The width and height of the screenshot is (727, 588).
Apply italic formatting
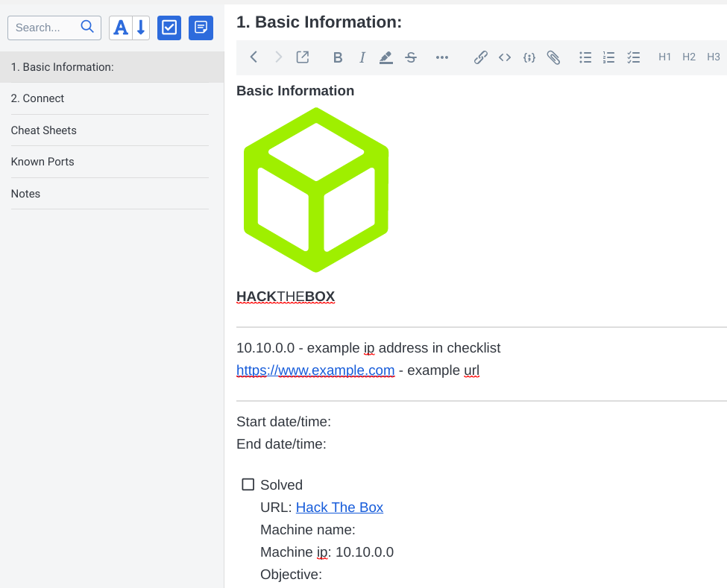(362, 57)
